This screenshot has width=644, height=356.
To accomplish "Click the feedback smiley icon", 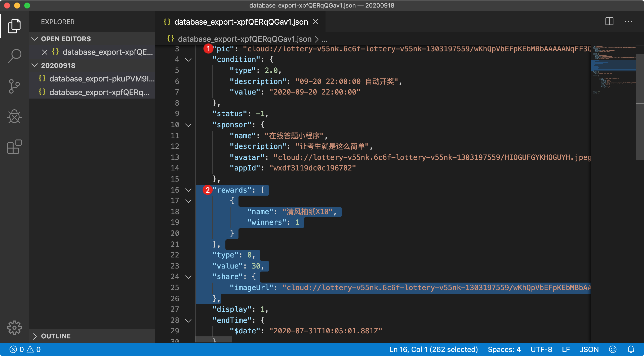I will tap(613, 349).
